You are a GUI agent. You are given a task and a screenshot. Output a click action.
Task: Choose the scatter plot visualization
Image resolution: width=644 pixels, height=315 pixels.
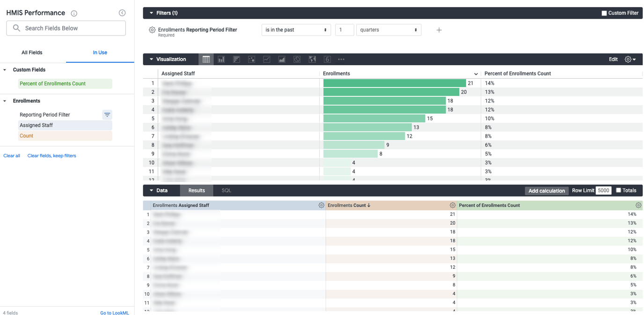(x=252, y=59)
